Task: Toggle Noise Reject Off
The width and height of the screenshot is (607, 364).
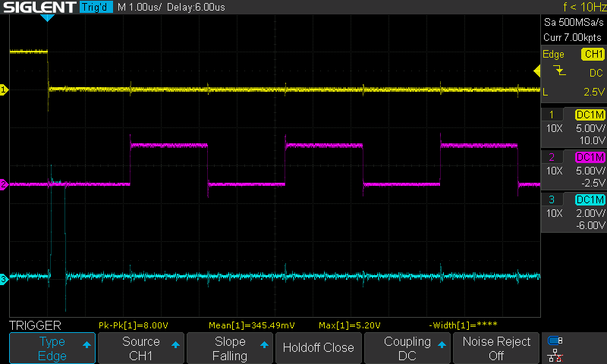Action: pos(496,348)
